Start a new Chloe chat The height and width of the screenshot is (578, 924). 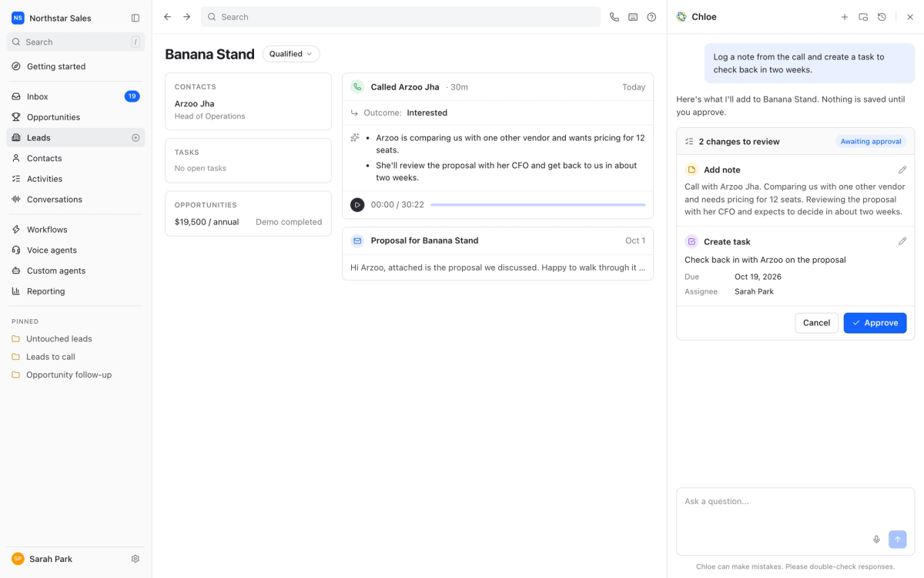tap(845, 17)
